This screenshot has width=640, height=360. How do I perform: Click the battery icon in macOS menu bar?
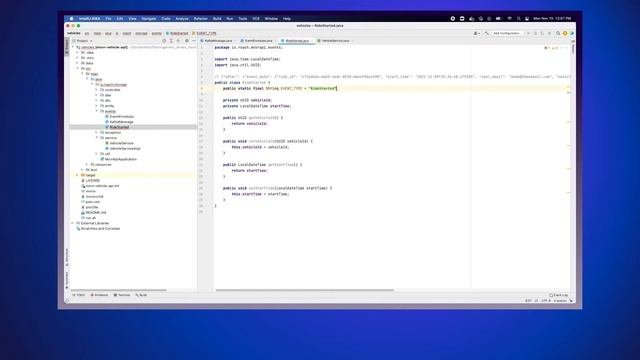click(x=498, y=19)
